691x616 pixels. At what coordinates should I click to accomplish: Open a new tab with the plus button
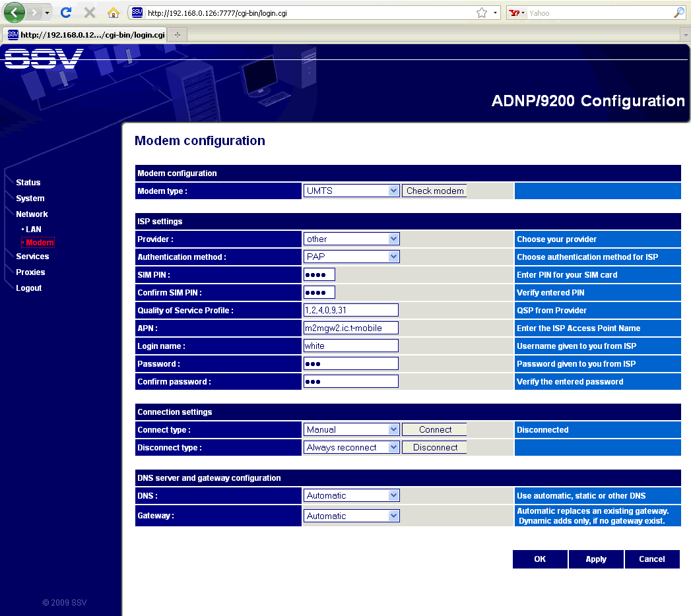click(177, 34)
